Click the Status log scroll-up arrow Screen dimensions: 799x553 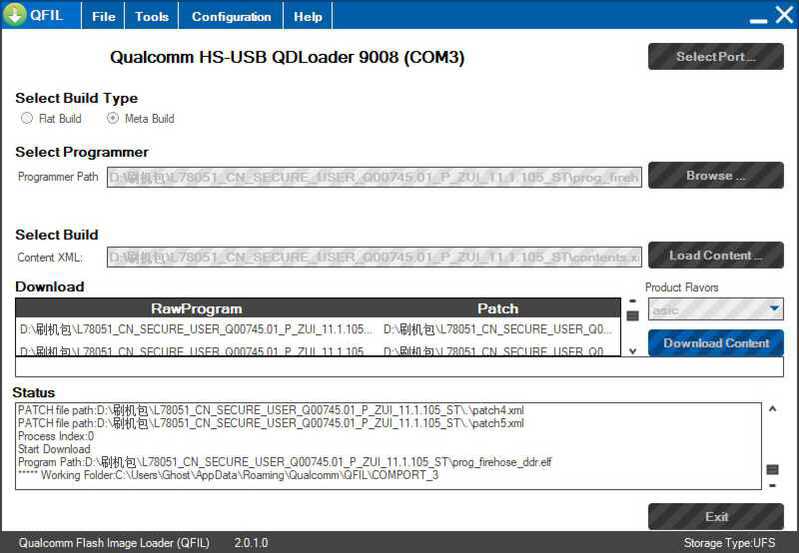click(773, 409)
